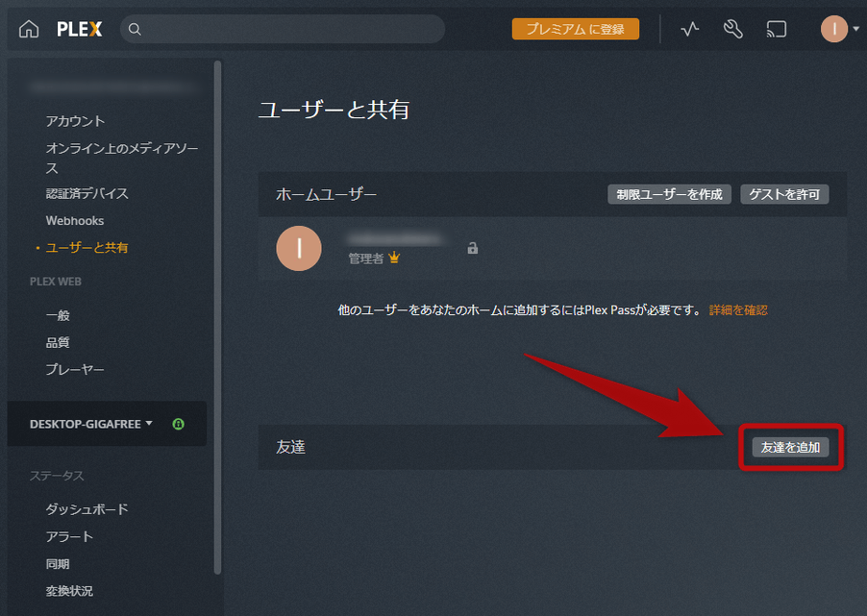Image resolution: width=867 pixels, height=616 pixels.
Task: Click the green secure-connection lock icon
Action: [178, 424]
